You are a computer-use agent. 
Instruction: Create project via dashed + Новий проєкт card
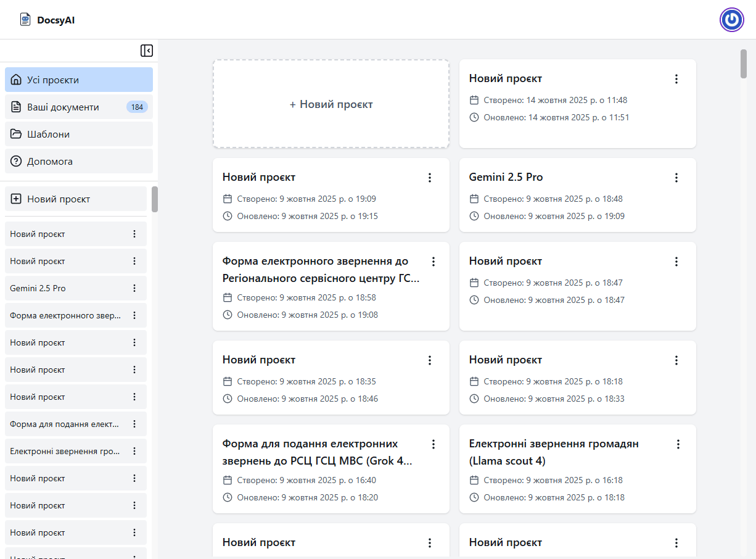point(331,104)
